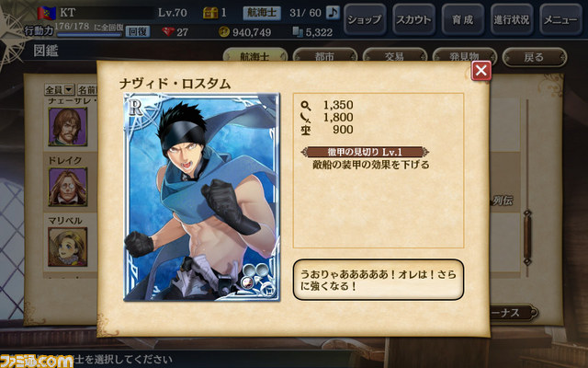This screenshot has width=588, height=368.
Task: Select the マリベル portrait thumbnail
Action: (67, 247)
